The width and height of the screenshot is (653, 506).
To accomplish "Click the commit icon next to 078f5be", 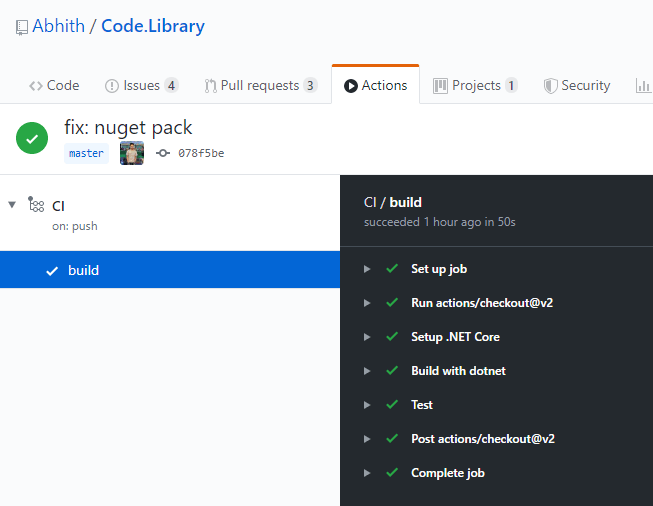I will tap(163, 153).
